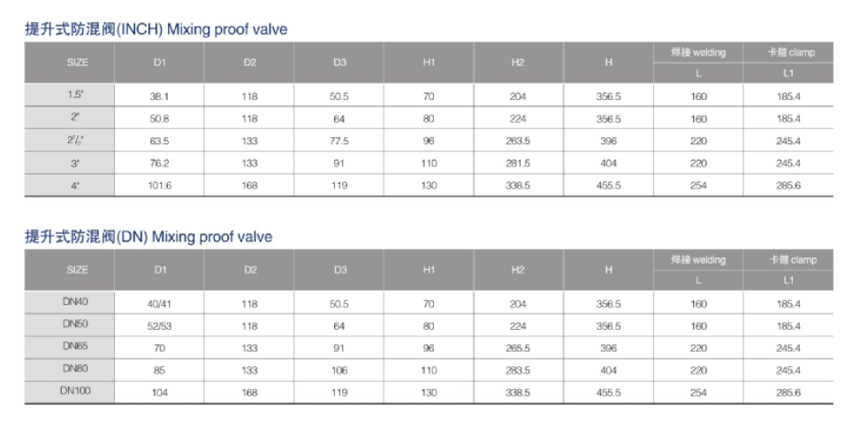Click the DN Mixing proof valve title
868x421 pixels.
pyautogui.click(x=148, y=236)
